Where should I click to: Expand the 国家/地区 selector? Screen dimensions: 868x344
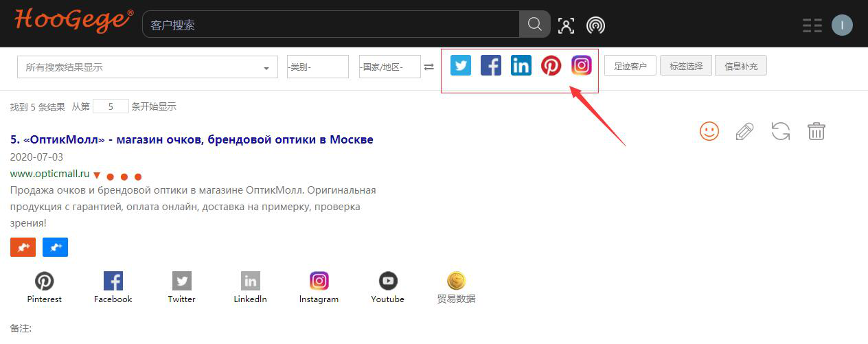[389, 67]
